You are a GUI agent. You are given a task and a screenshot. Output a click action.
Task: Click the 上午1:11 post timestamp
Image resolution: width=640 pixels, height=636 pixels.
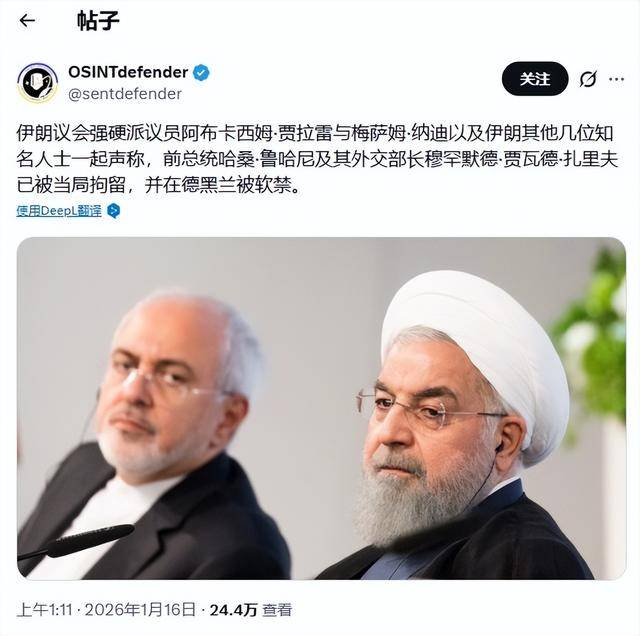(x=44, y=610)
